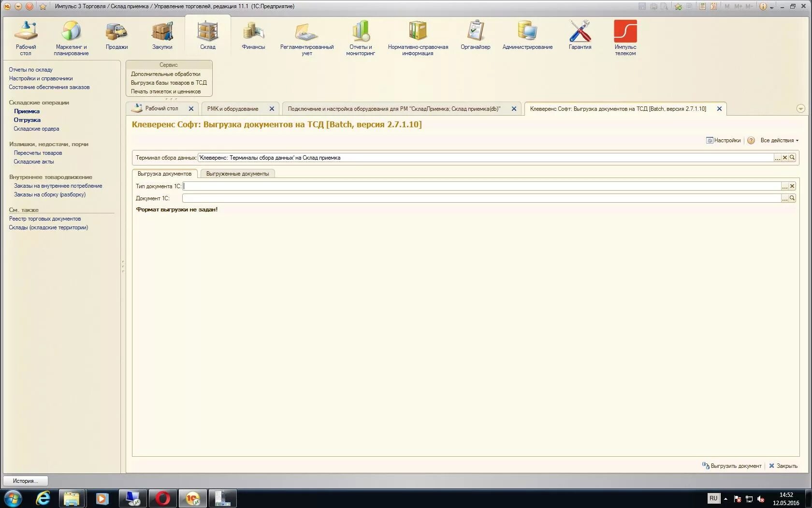This screenshot has width=812, height=508.
Task: Expand the title bar menu arrow at top-left
Action: point(18,6)
